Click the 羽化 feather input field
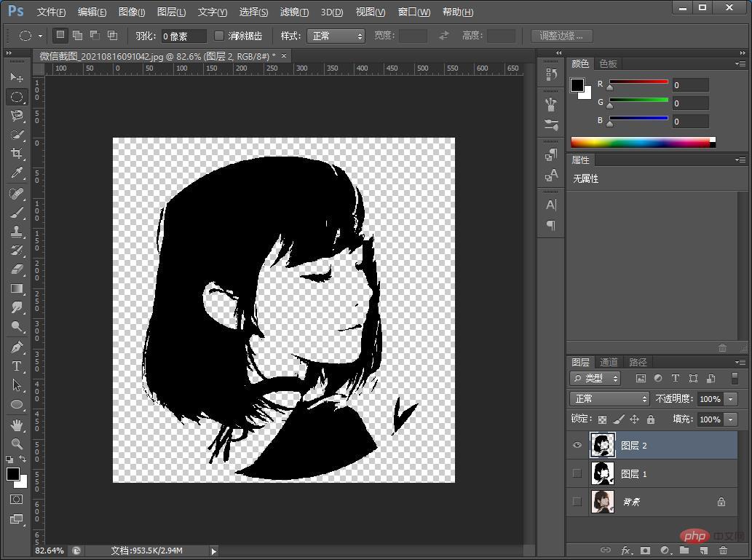The width and height of the screenshot is (752, 560). 183,36
